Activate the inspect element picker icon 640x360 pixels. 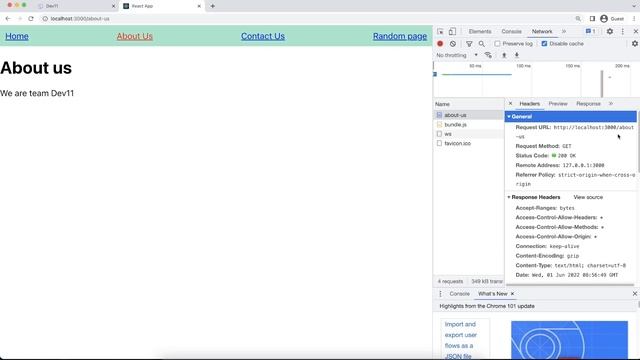[440, 31]
